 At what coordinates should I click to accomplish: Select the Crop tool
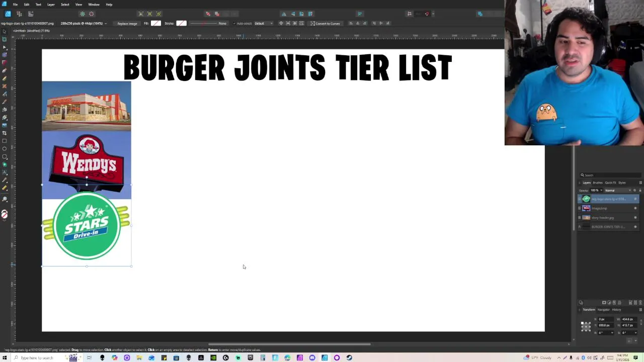tap(5, 133)
